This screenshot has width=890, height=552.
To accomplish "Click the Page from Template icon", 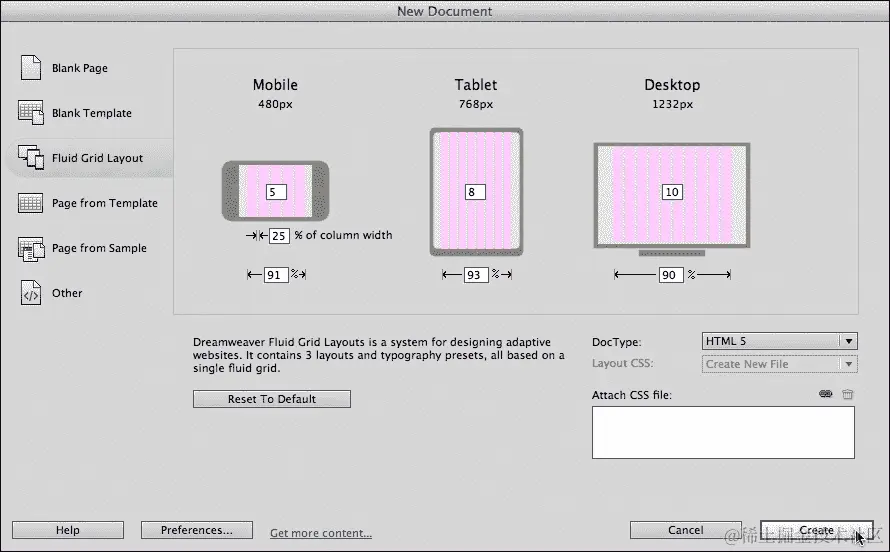I will click(x=31, y=203).
